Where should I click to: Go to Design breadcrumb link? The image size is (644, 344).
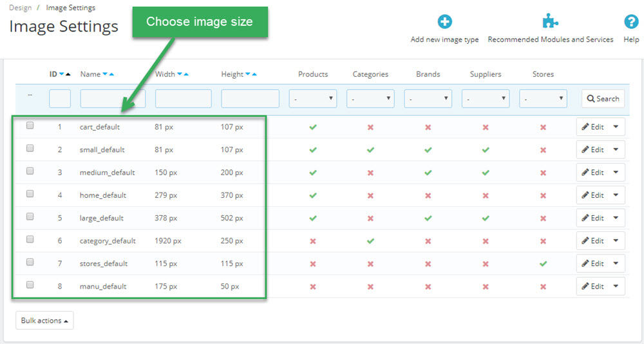click(20, 8)
